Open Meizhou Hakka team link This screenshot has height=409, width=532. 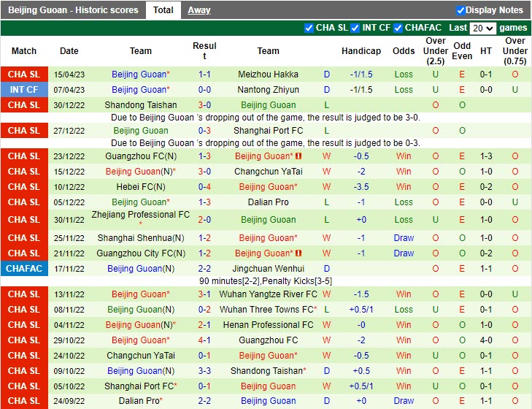coord(268,74)
